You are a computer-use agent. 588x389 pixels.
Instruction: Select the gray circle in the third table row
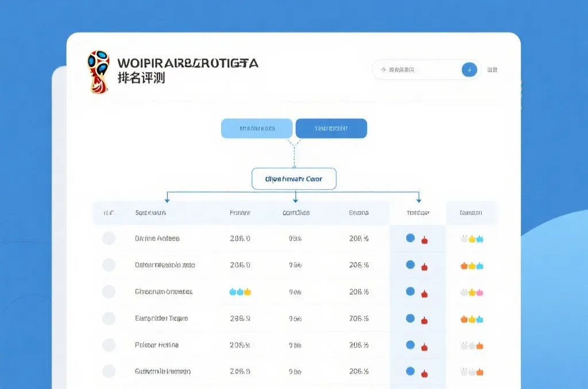[x=109, y=291]
